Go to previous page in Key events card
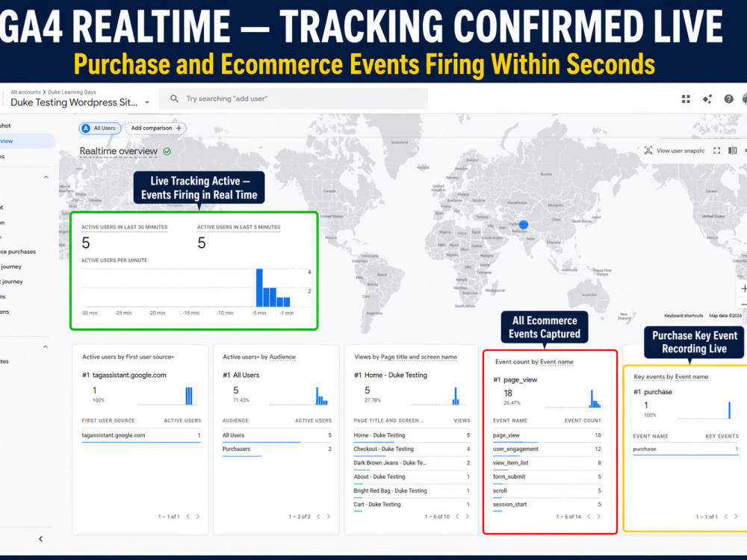747x560 pixels. [725, 516]
